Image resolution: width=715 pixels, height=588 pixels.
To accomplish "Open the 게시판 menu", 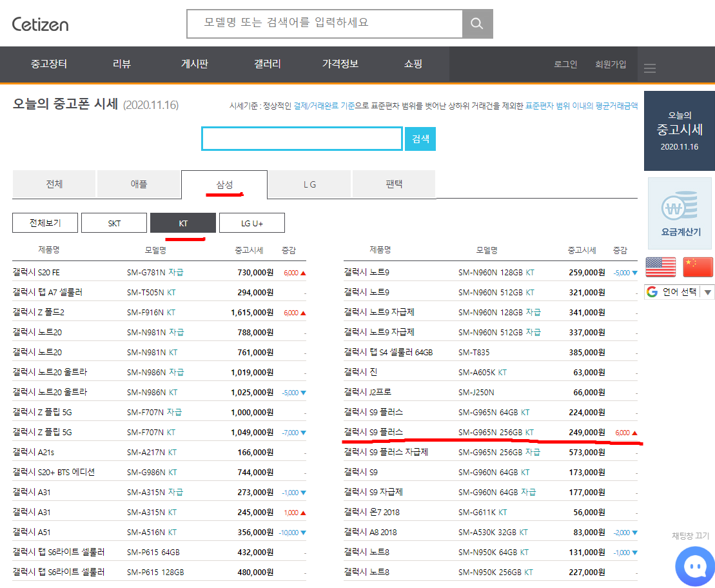I will [x=195, y=64].
